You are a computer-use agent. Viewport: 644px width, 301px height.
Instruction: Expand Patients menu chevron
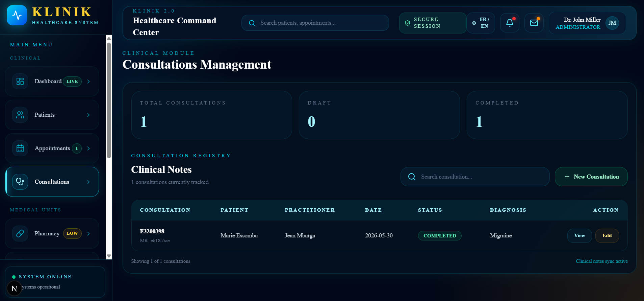(88, 115)
